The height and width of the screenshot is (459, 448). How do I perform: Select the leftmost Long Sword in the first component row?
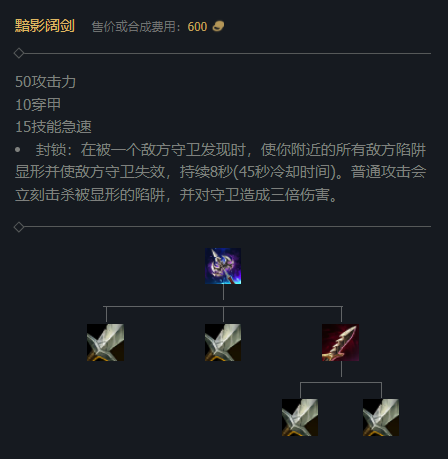[105, 342]
